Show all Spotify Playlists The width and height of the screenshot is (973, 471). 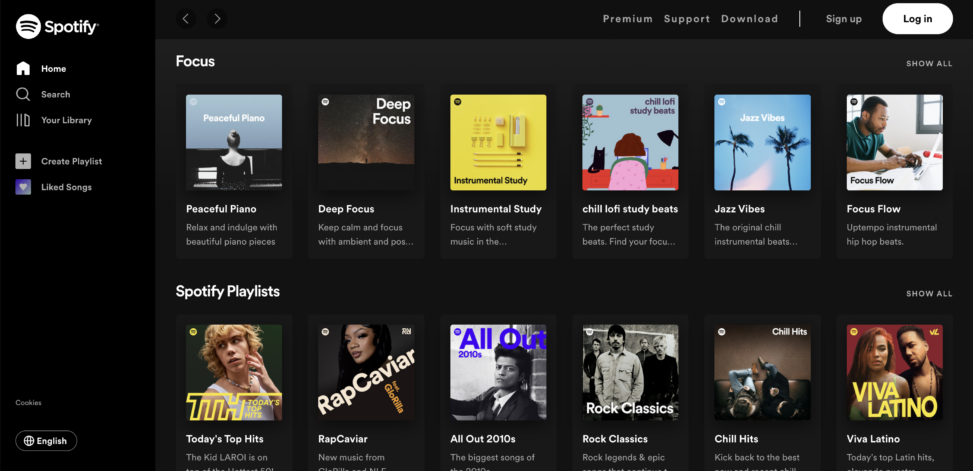929,294
